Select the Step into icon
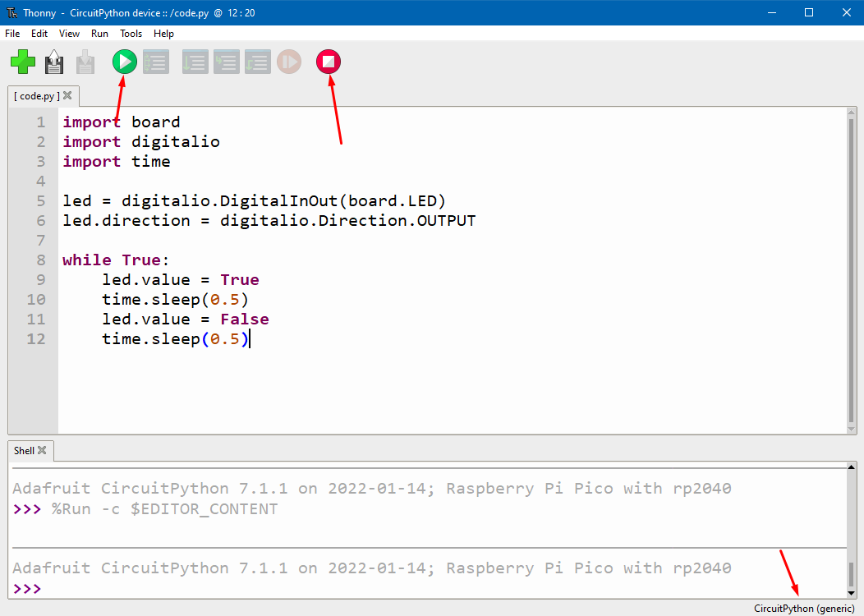Viewport: 864px width, 616px height. (x=226, y=61)
